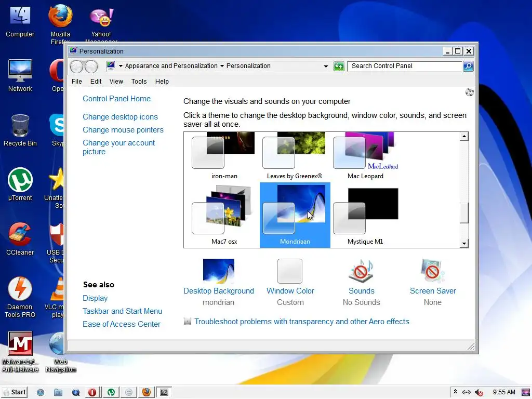
Task: Click the network tray icon
Action: pyautogui.click(x=467, y=393)
